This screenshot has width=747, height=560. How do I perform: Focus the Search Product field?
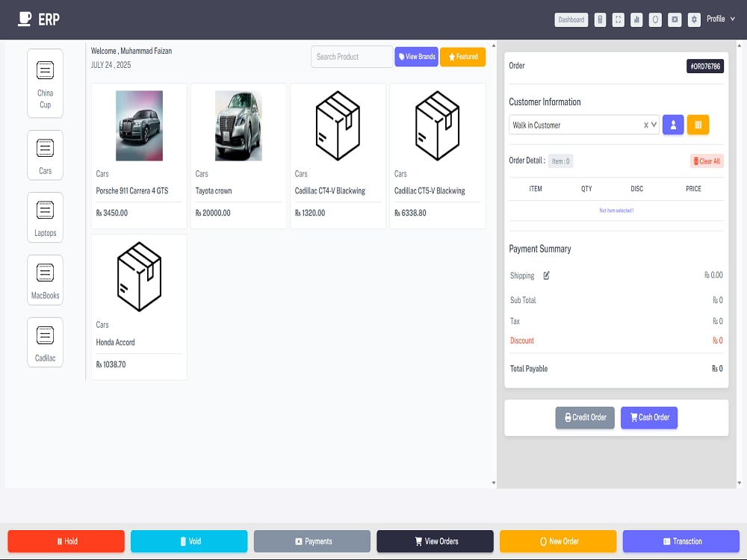352,57
